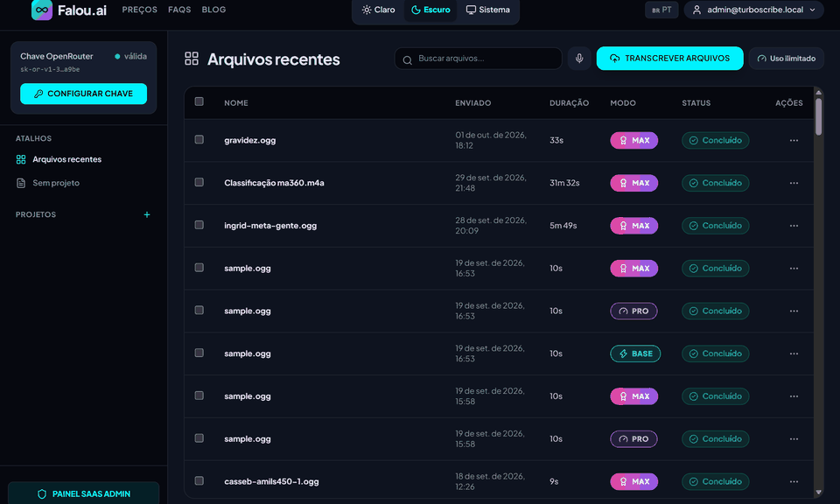Click the ENVIADO column header
The width and height of the screenshot is (840, 504).
473,103
